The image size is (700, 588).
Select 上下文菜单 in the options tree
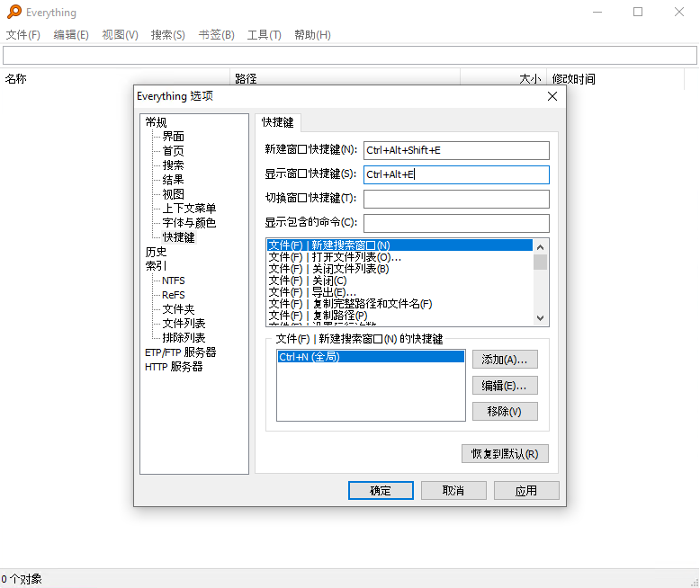(x=189, y=209)
